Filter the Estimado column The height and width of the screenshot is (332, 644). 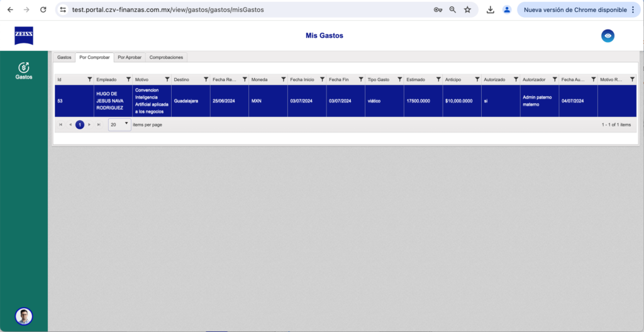pyautogui.click(x=438, y=79)
